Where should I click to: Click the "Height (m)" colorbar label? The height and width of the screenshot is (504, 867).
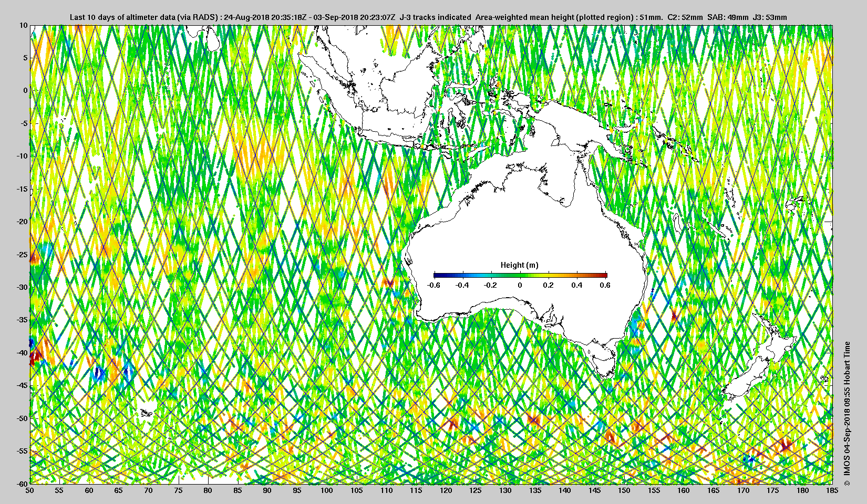[520, 265]
